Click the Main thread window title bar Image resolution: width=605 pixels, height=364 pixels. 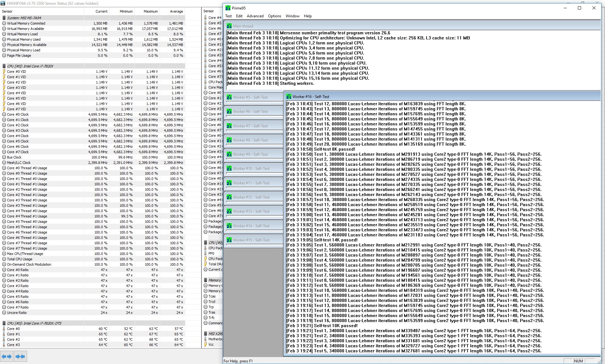[x=412, y=26]
